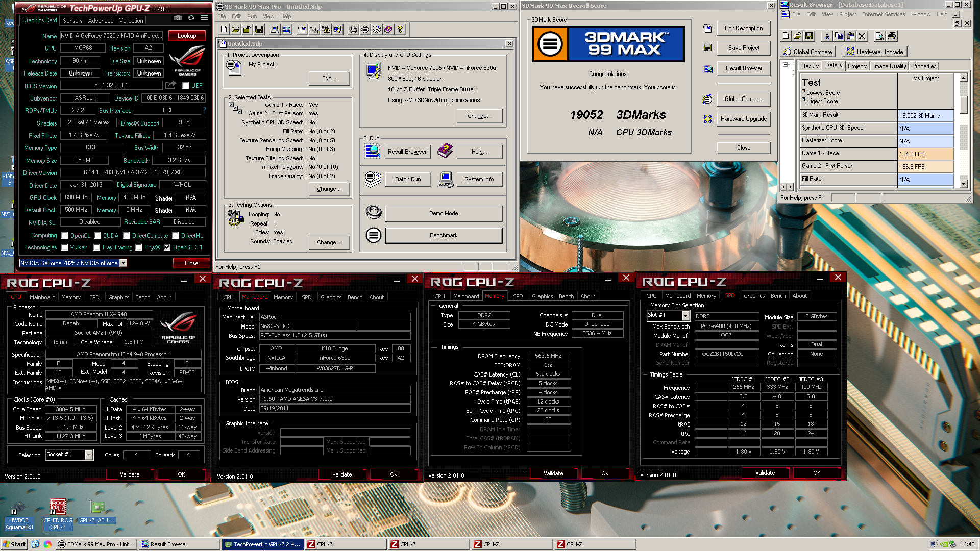
Task: Click Copy icon in Result Browser toolbar
Action: 839,36
